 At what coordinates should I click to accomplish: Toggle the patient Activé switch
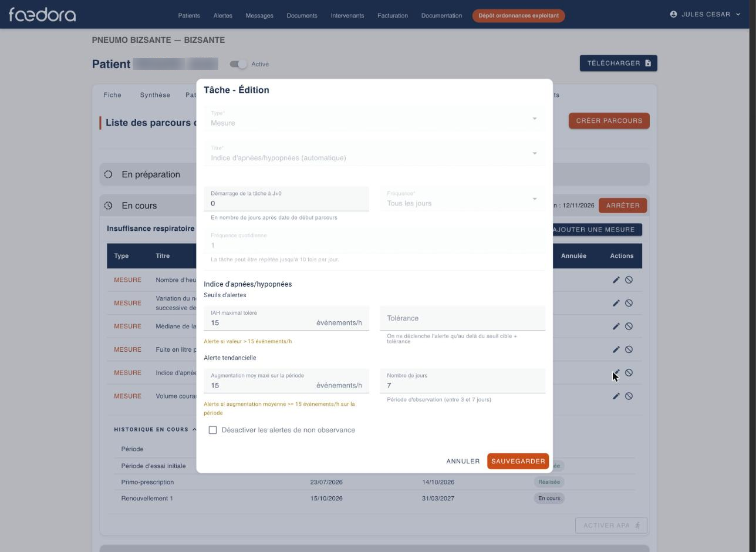238,64
